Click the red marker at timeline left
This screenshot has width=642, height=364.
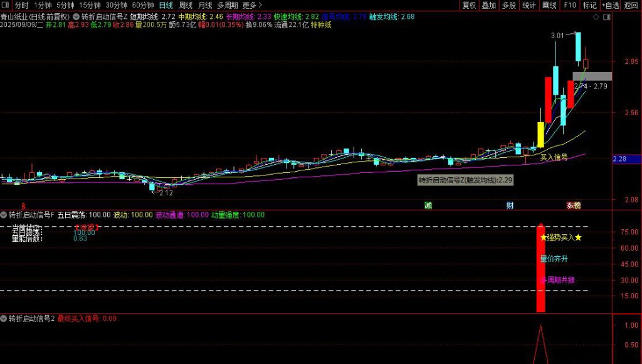pos(24,205)
